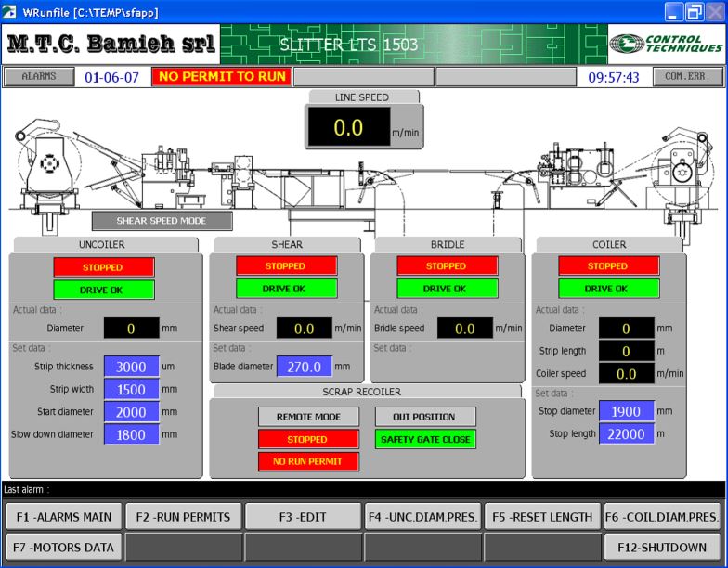This screenshot has height=568, width=728.
Task: Select the BRIDLE panel header
Action: coord(448,245)
